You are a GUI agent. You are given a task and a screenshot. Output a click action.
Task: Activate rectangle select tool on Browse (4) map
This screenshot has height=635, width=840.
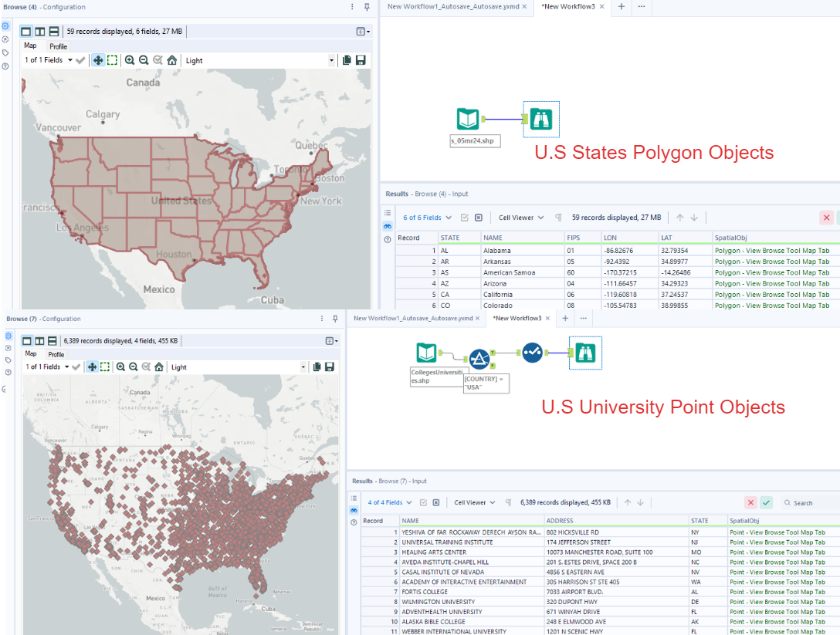tap(112, 60)
